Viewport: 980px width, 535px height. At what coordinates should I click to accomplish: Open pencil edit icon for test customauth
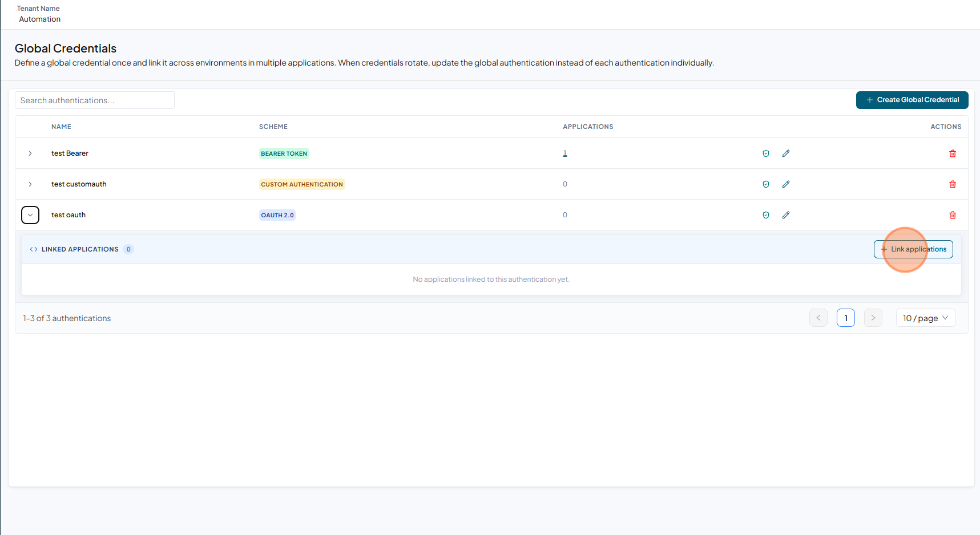pos(786,184)
